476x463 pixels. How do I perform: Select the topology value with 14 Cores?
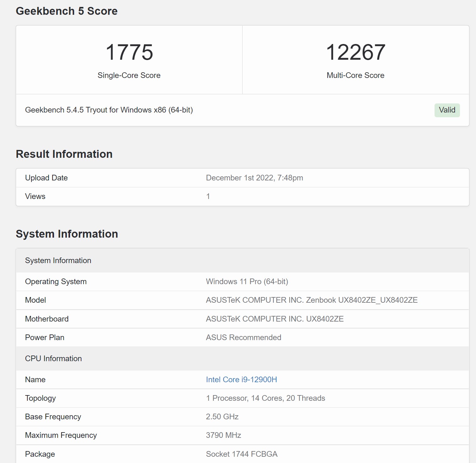265,398
